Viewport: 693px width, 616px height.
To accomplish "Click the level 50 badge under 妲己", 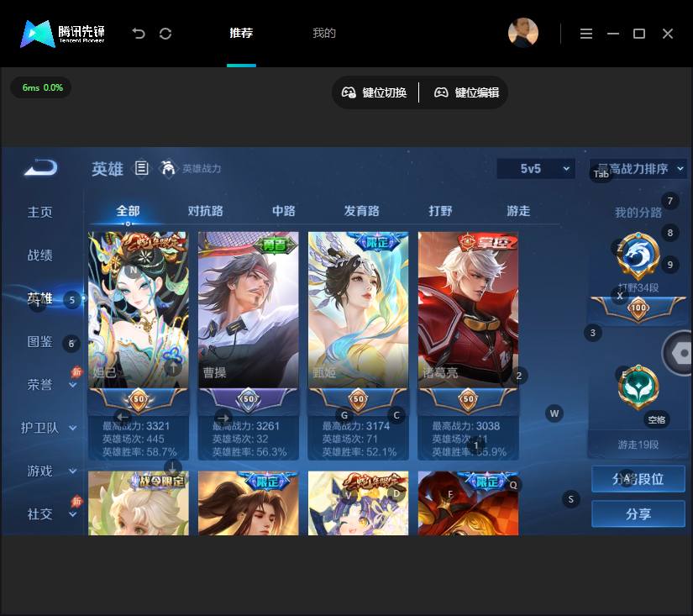I will [139, 399].
